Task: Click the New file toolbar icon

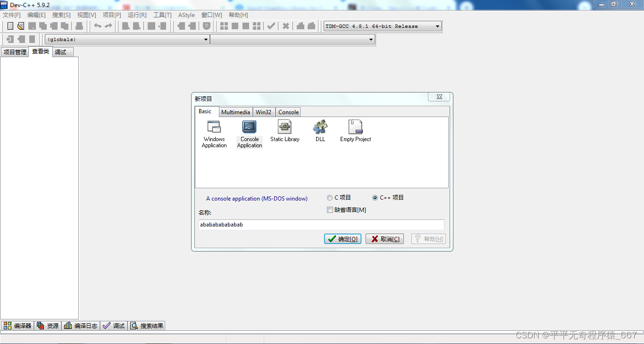Action: [x=10, y=26]
